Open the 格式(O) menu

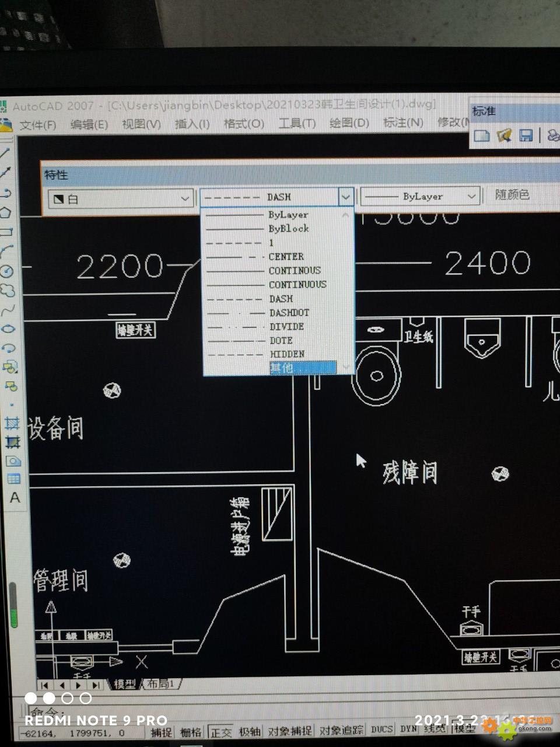(x=244, y=123)
